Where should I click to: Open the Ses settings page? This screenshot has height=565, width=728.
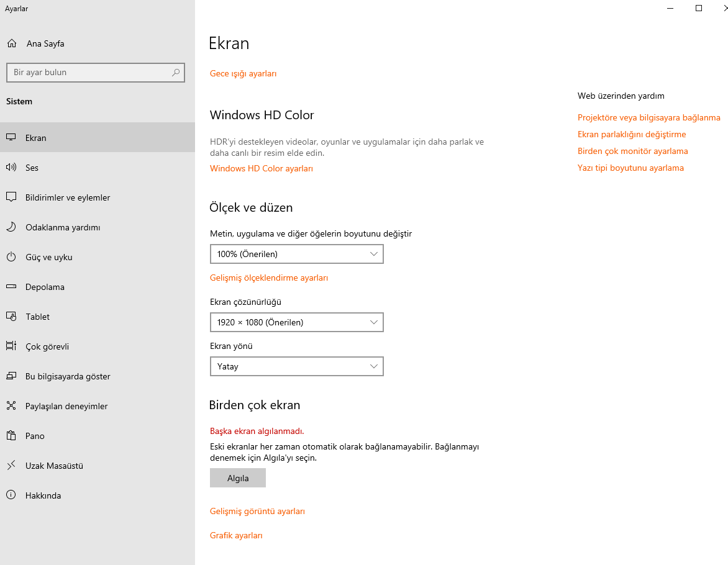[98, 168]
